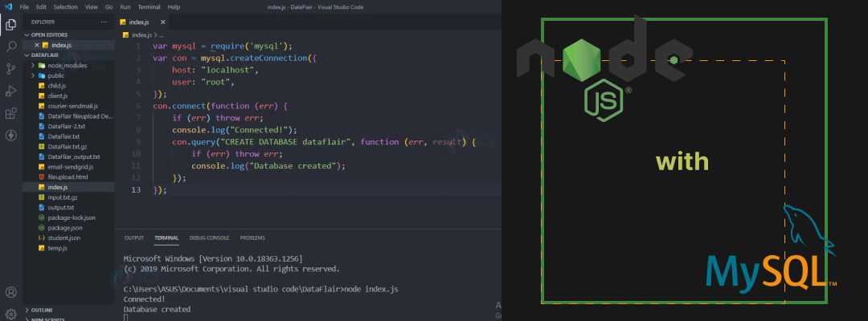The image size is (868, 321).
Task: Open the Search view in activity bar
Action: point(10,47)
